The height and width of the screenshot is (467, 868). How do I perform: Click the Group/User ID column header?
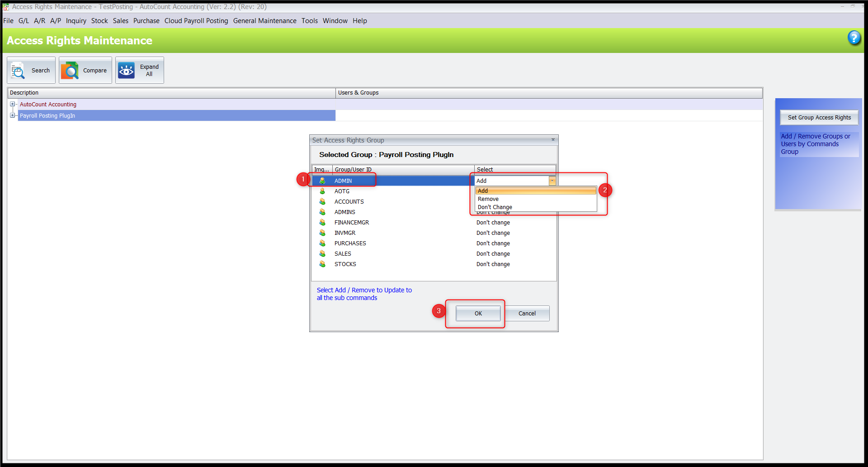click(403, 170)
